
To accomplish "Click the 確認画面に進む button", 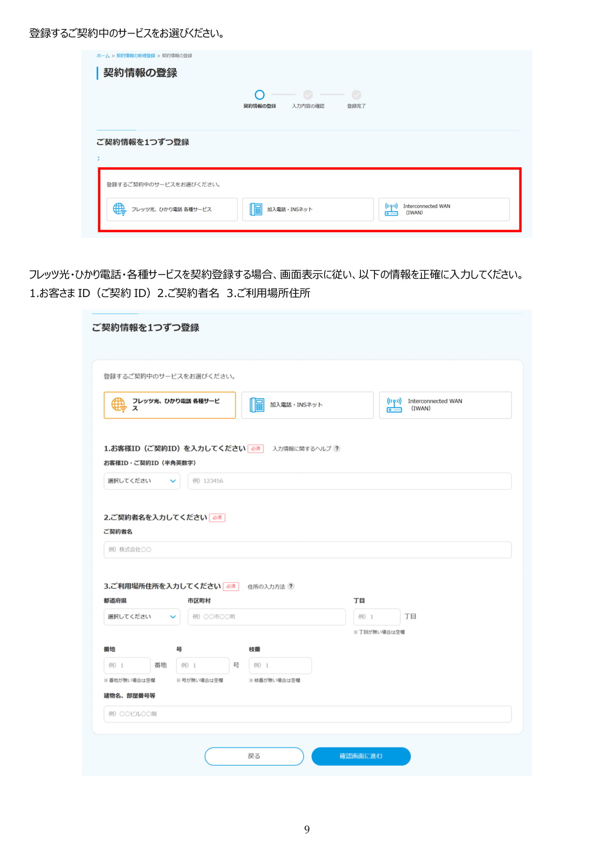I will pyautogui.click(x=361, y=756).
